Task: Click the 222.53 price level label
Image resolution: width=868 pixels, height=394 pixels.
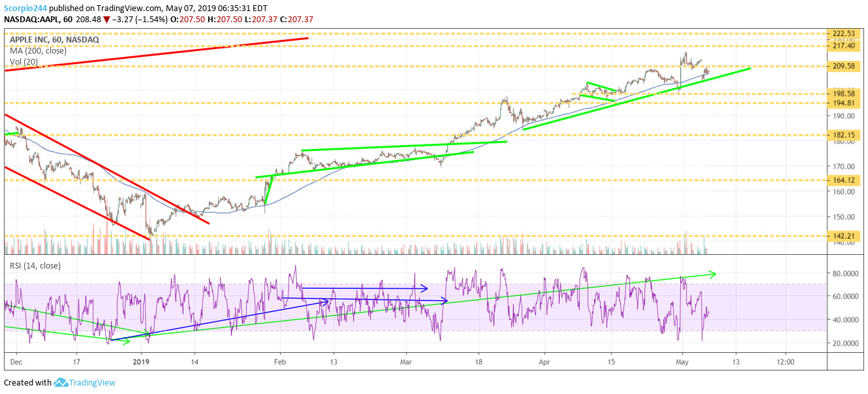Action: [x=843, y=33]
